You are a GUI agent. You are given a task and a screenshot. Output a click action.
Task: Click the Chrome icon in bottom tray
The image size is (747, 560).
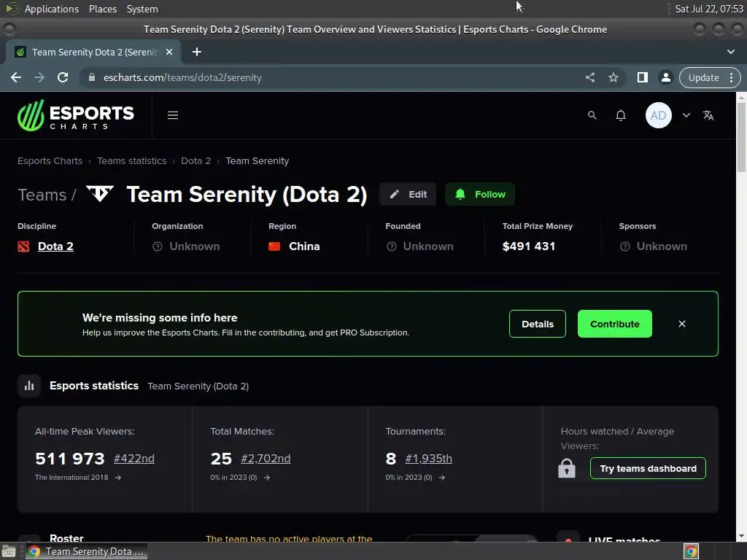click(691, 551)
